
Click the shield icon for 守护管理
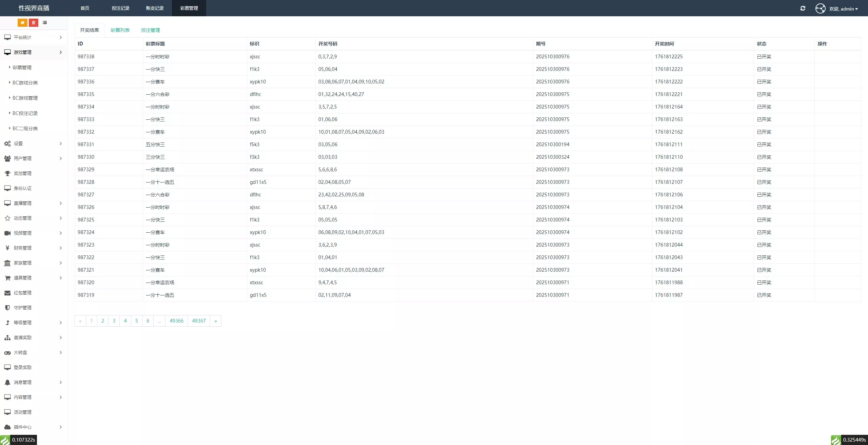point(7,308)
